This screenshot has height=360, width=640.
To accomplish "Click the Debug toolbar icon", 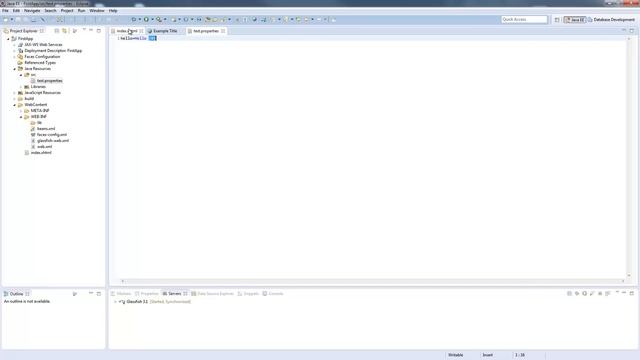I will click(133, 19).
